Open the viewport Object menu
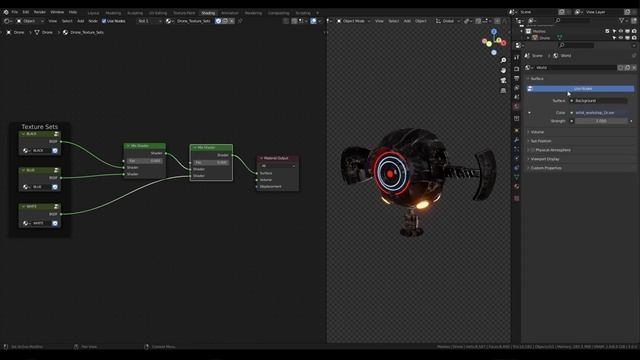640x360 pixels. pyautogui.click(x=420, y=21)
